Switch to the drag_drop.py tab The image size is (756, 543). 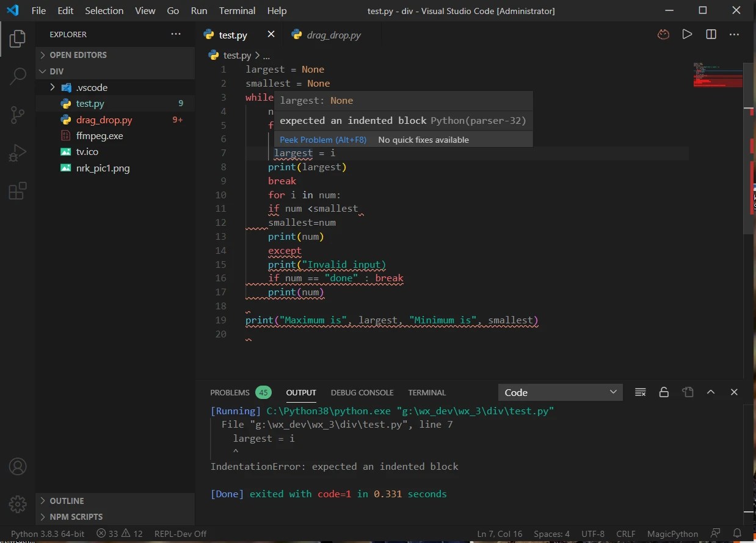[x=332, y=35]
